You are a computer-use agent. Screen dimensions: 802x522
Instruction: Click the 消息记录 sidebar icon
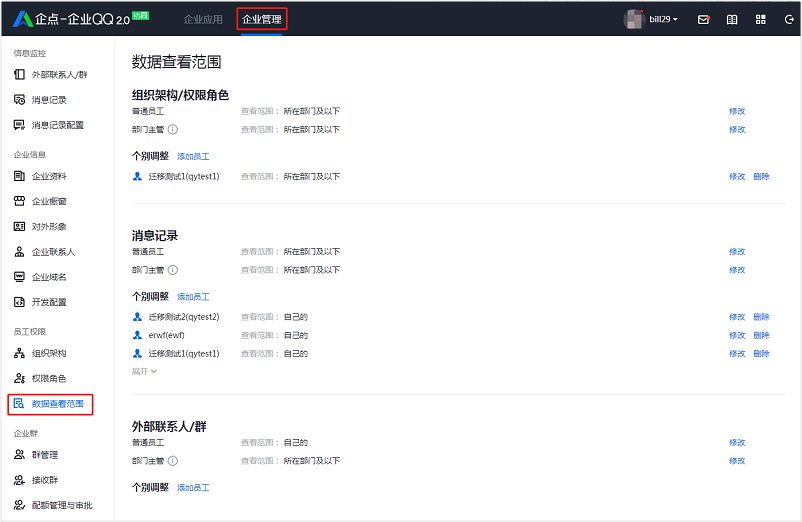19,100
